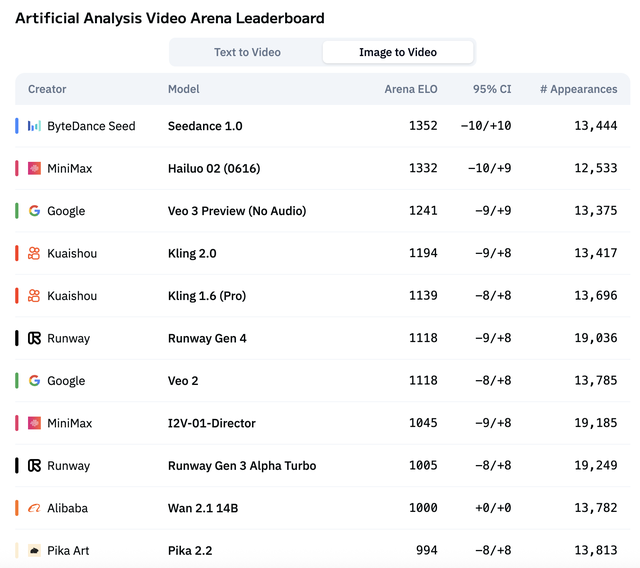The width and height of the screenshot is (640, 568).
Task: Sort by the Arena ELO column header
Action: pyautogui.click(x=410, y=89)
